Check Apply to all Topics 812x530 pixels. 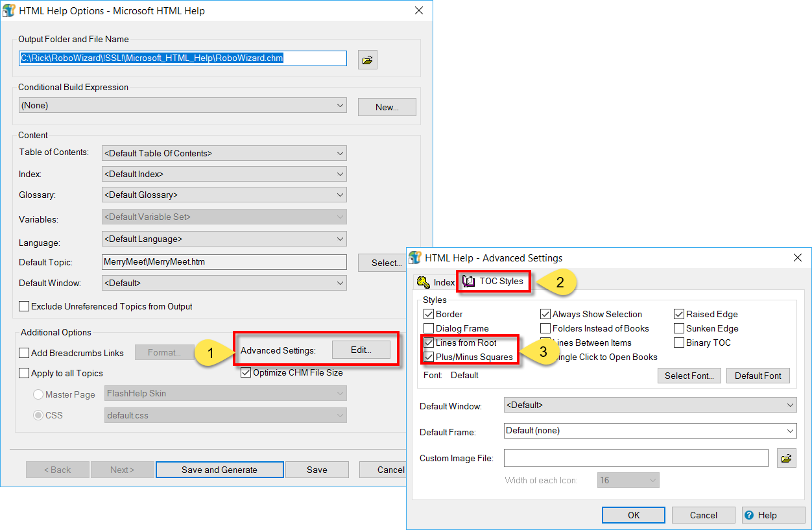pyautogui.click(x=24, y=373)
